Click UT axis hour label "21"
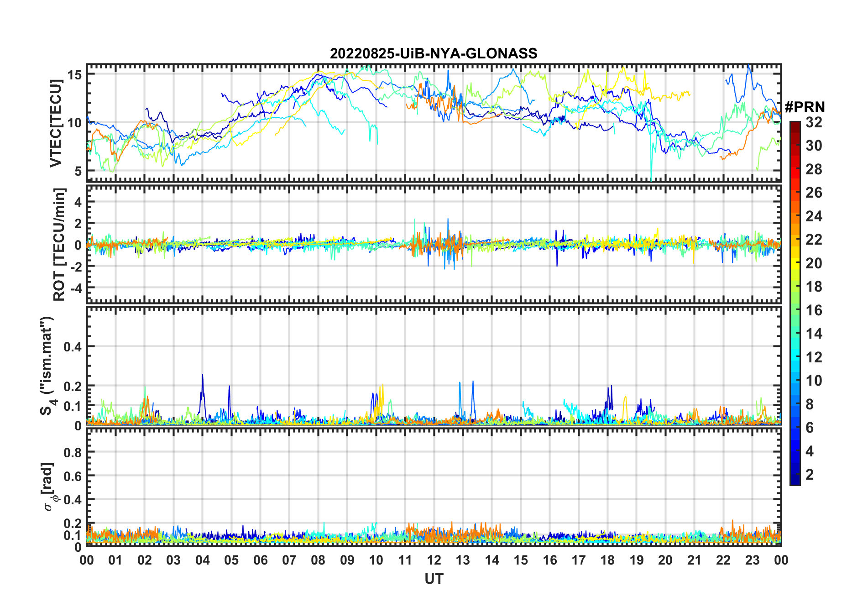The width and height of the screenshot is (868, 607). tap(695, 560)
